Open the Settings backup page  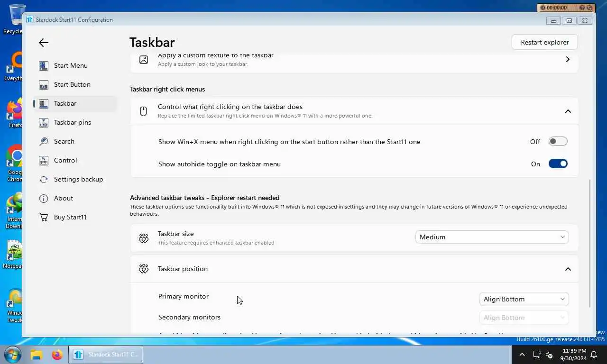tap(75, 179)
